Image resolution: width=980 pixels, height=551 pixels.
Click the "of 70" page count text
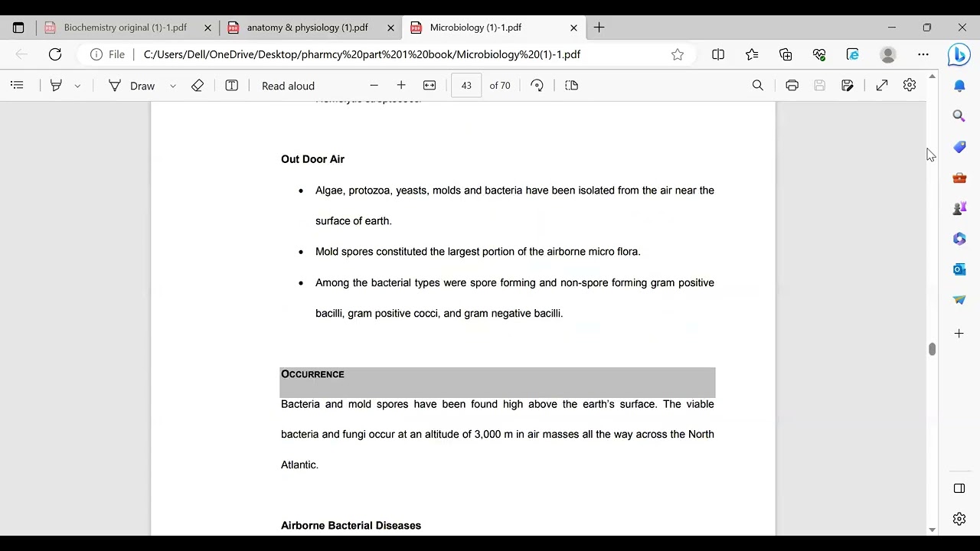coord(500,86)
